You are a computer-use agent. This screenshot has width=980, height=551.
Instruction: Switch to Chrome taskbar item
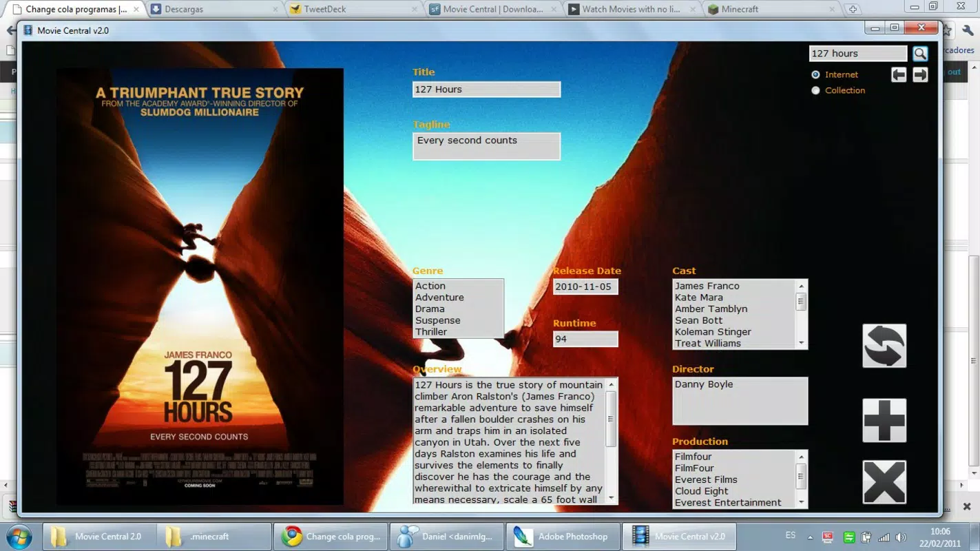coord(331,537)
